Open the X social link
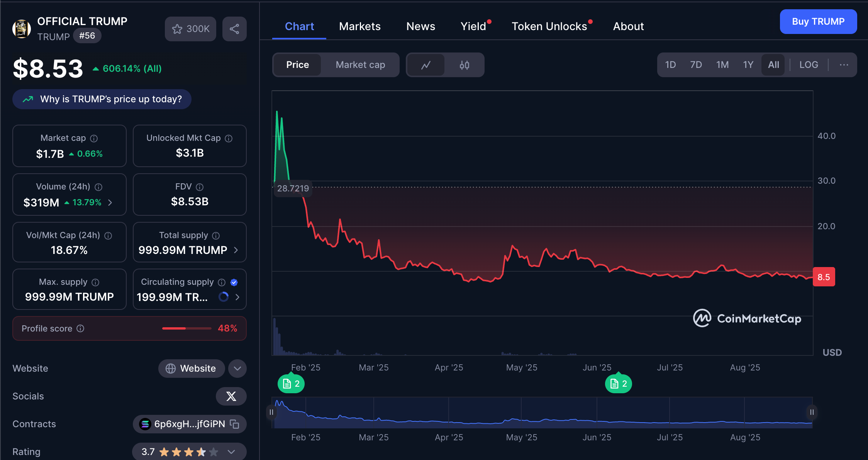 pyautogui.click(x=231, y=396)
